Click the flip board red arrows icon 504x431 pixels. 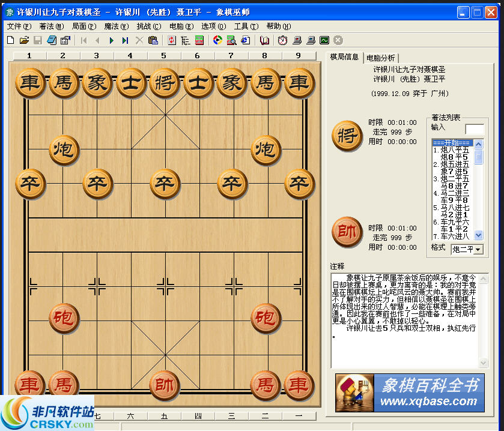172,40
